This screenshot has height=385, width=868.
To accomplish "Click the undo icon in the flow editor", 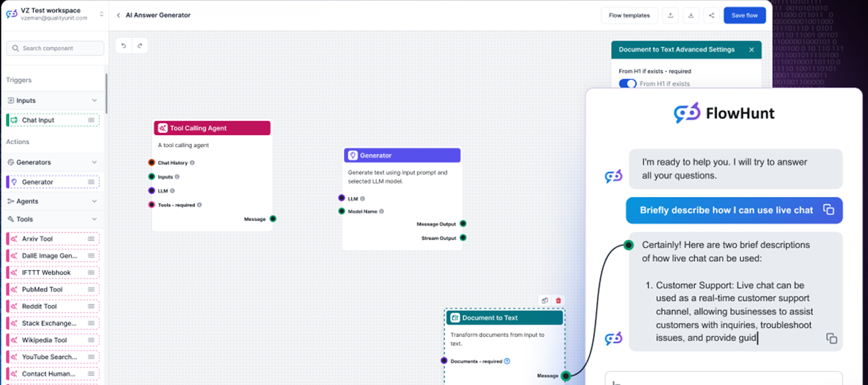I will tap(124, 46).
